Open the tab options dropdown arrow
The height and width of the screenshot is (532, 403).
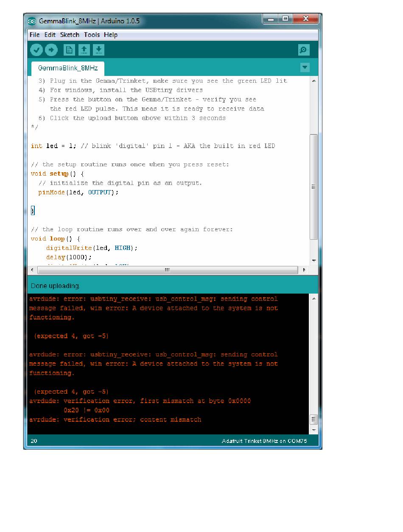click(305, 67)
